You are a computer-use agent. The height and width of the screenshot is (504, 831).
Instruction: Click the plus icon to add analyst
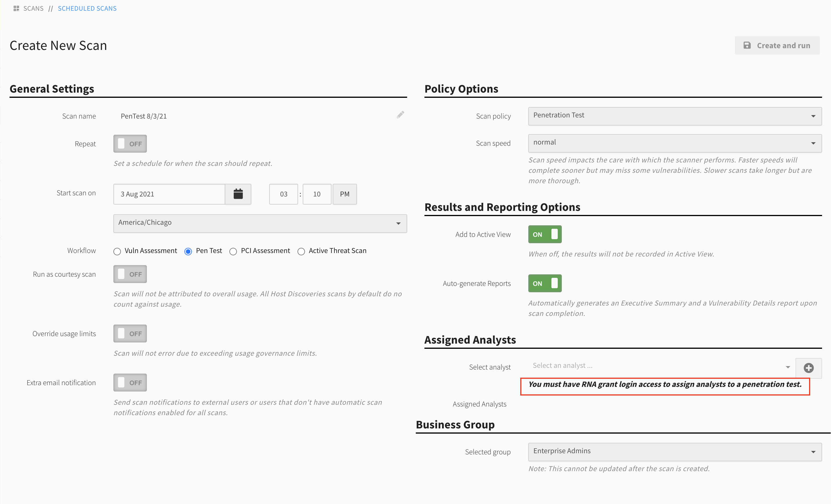(808, 368)
